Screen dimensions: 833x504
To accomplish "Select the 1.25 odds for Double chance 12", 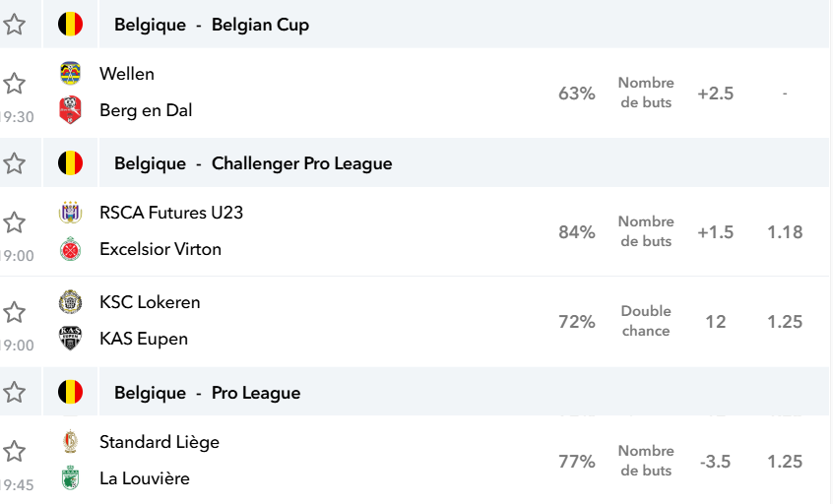I will point(785,322).
